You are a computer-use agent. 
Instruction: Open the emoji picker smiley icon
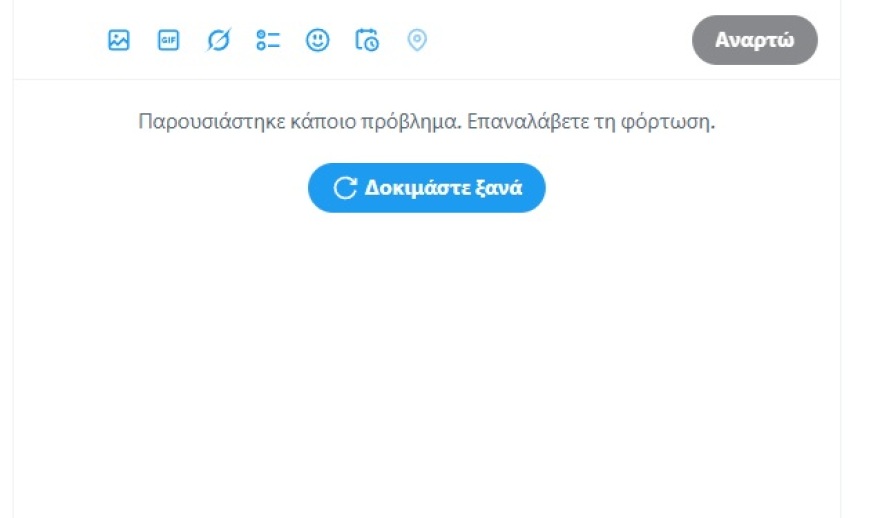[x=317, y=40]
